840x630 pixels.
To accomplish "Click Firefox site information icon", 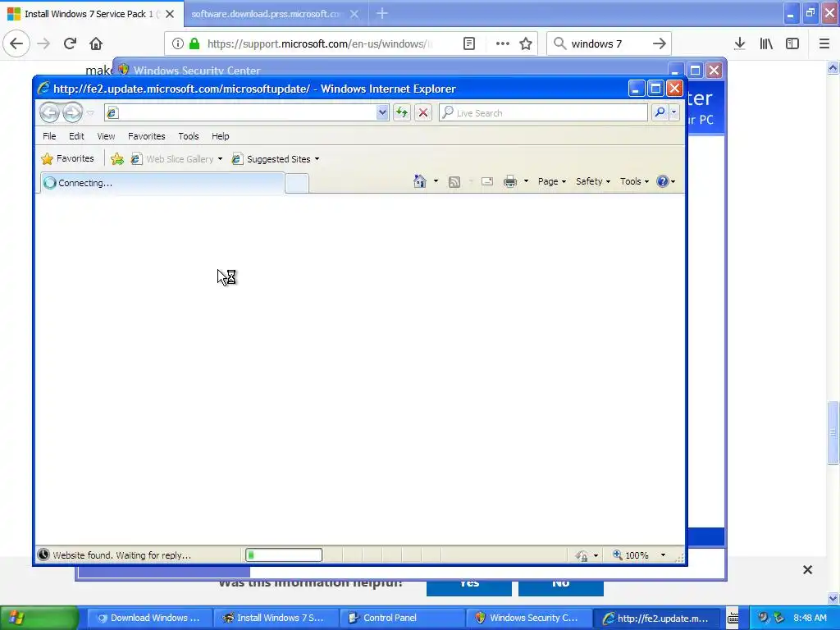I will click(178, 43).
